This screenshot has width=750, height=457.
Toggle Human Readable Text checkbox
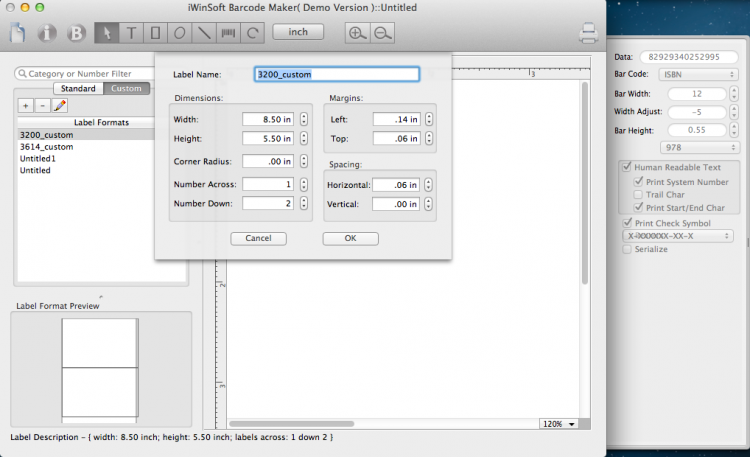[627, 167]
